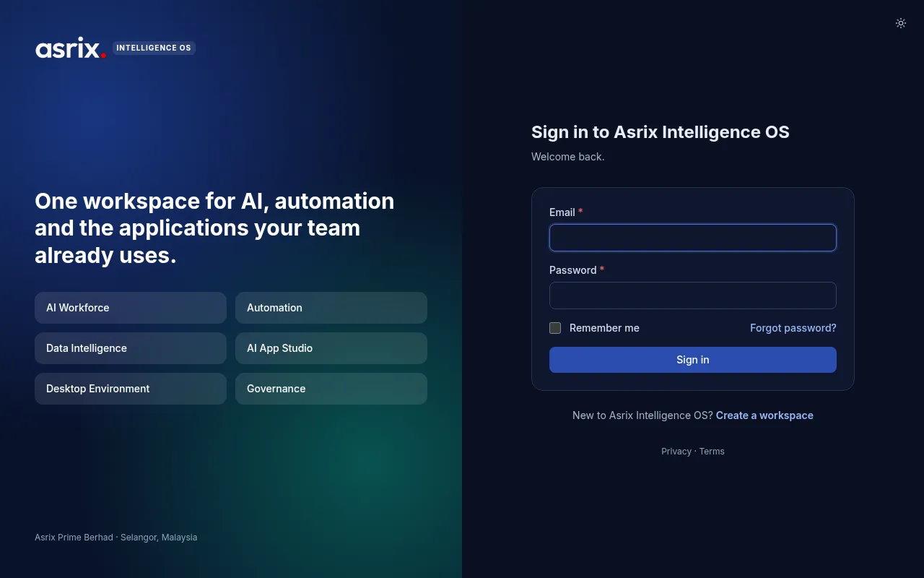Click the 'Remember me' label text

click(x=604, y=328)
